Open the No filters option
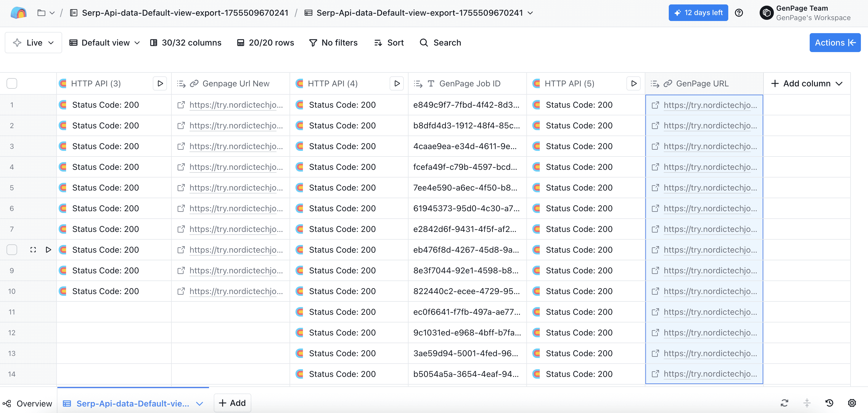 333,42
